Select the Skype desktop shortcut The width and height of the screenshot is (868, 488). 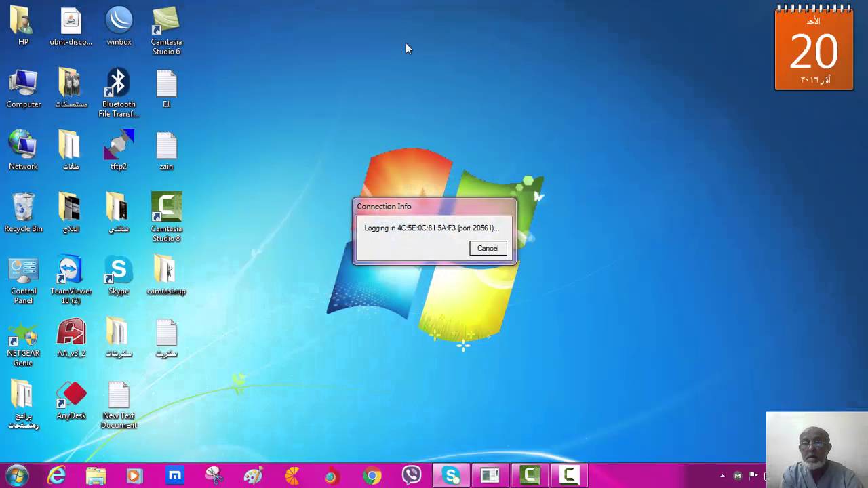click(x=119, y=275)
